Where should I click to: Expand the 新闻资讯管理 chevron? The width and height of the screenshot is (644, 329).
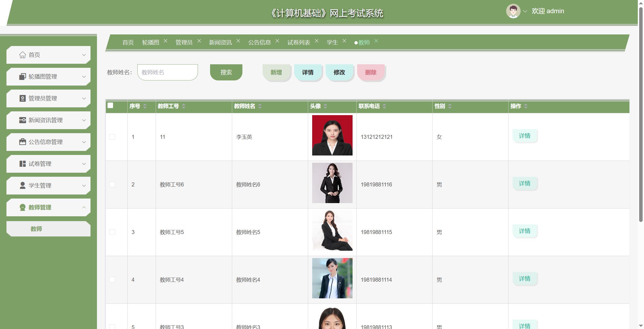tap(84, 120)
